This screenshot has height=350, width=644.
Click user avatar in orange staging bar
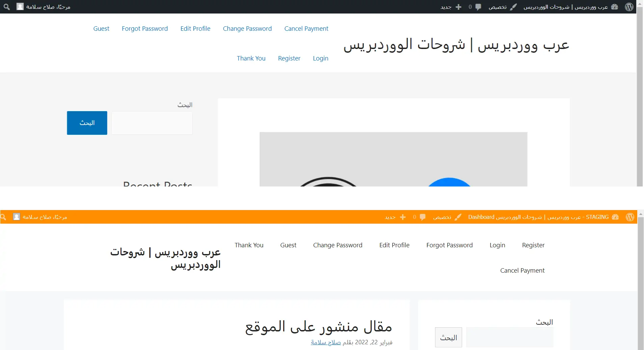tap(16, 217)
